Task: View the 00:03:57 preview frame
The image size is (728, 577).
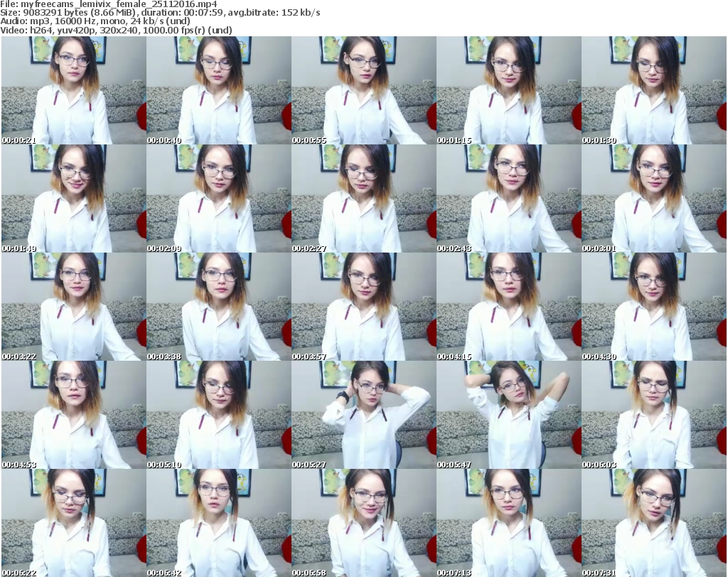Action: [363, 307]
